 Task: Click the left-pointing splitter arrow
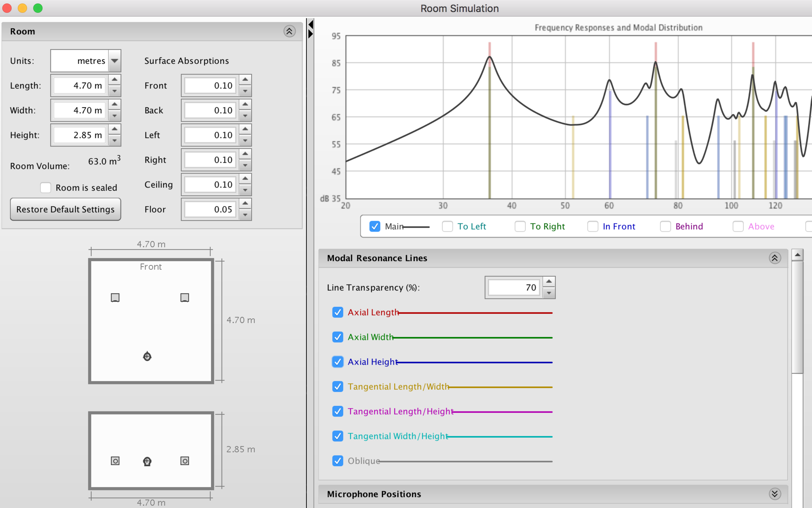[311, 24]
